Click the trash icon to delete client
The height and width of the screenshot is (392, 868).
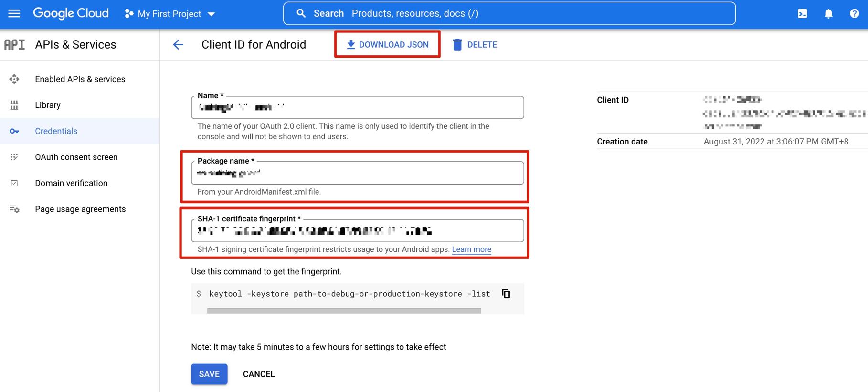click(457, 45)
